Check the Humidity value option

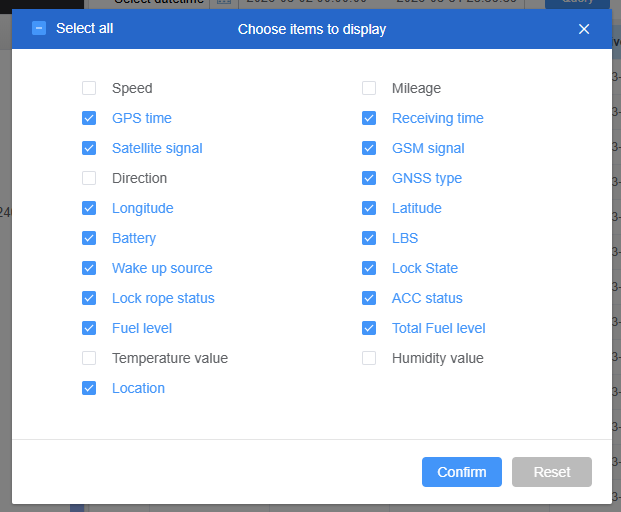(x=369, y=358)
